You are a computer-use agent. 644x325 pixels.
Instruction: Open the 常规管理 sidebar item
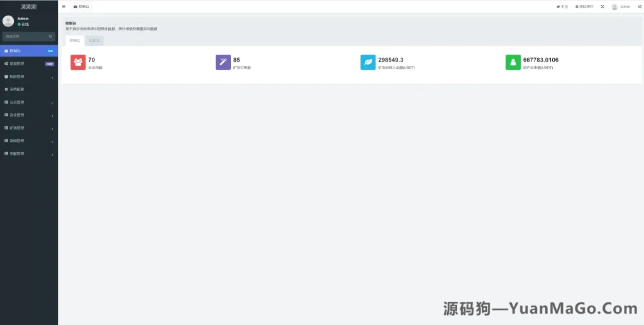(x=29, y=63)
